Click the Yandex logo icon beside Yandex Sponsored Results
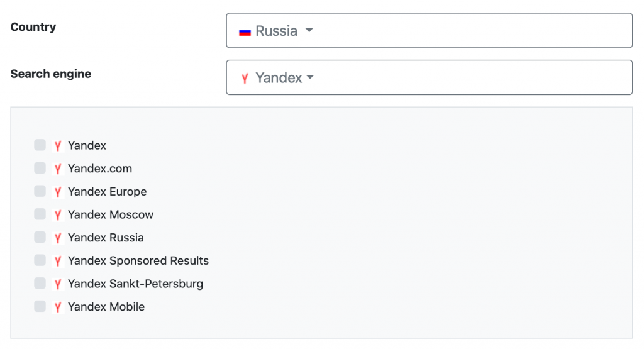 (x=58, y=261)
